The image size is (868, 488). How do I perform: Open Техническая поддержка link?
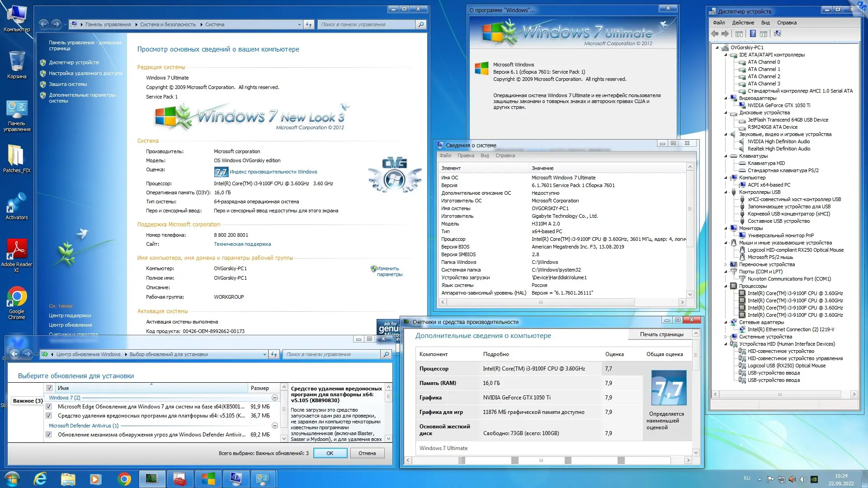point(242,244)
